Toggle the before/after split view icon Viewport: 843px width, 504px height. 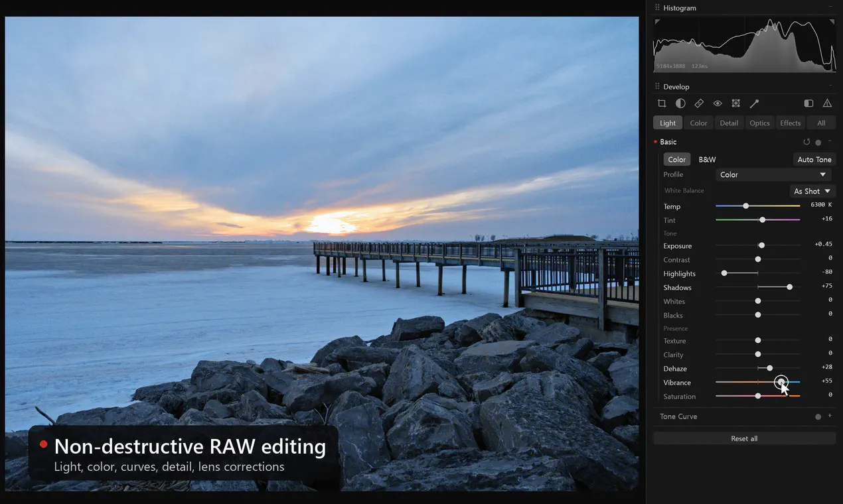pos(808,103)
